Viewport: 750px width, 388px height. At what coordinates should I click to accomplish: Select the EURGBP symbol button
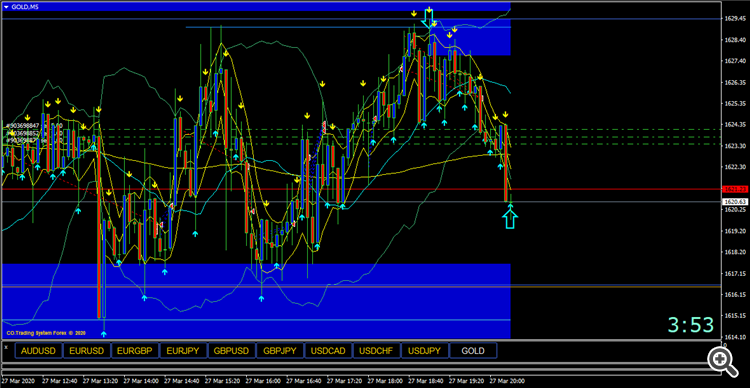[x=135, y=351]
